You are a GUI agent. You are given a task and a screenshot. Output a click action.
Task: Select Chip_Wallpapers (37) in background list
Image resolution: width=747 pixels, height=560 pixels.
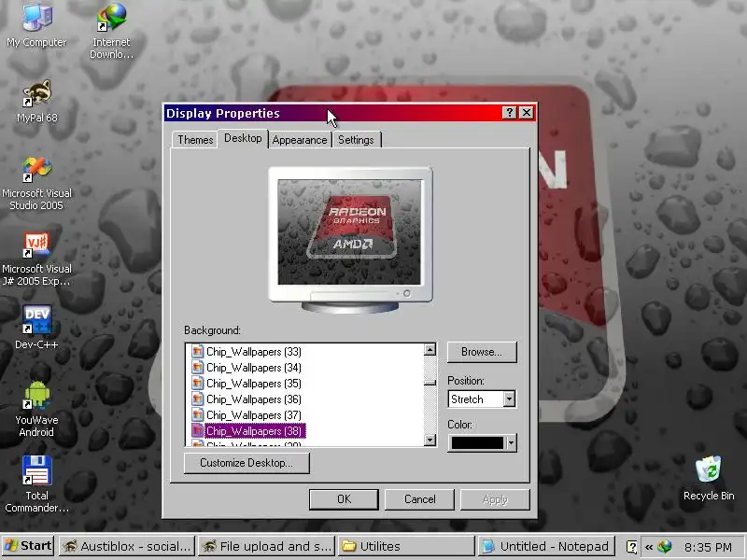[253, 414]
